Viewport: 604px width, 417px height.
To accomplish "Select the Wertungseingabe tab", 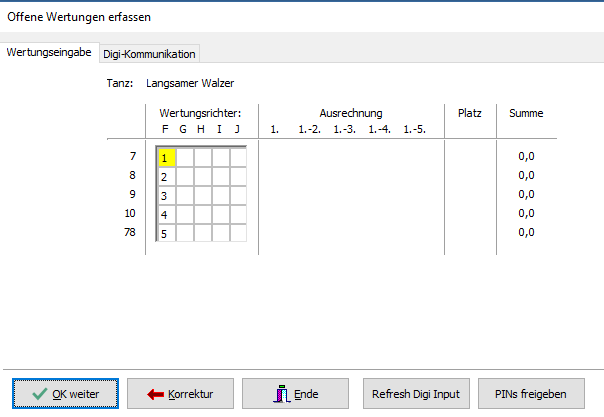I will (50, 52).
